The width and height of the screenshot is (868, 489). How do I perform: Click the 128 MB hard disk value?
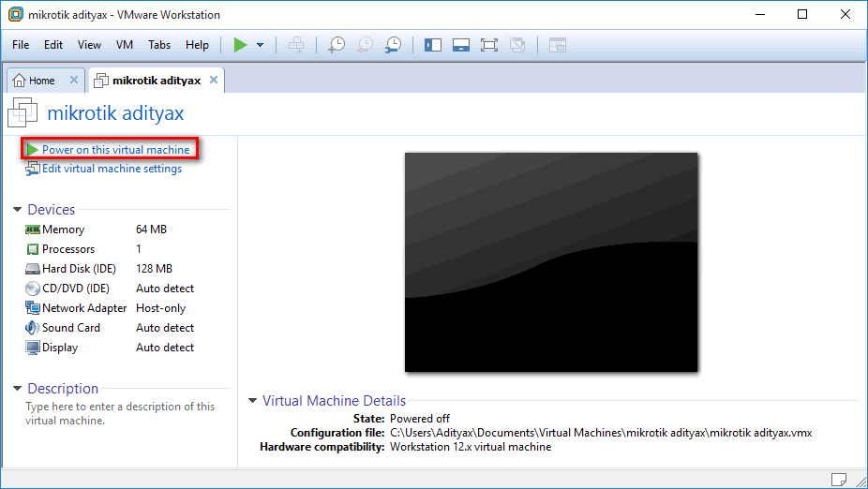(154, 269)
